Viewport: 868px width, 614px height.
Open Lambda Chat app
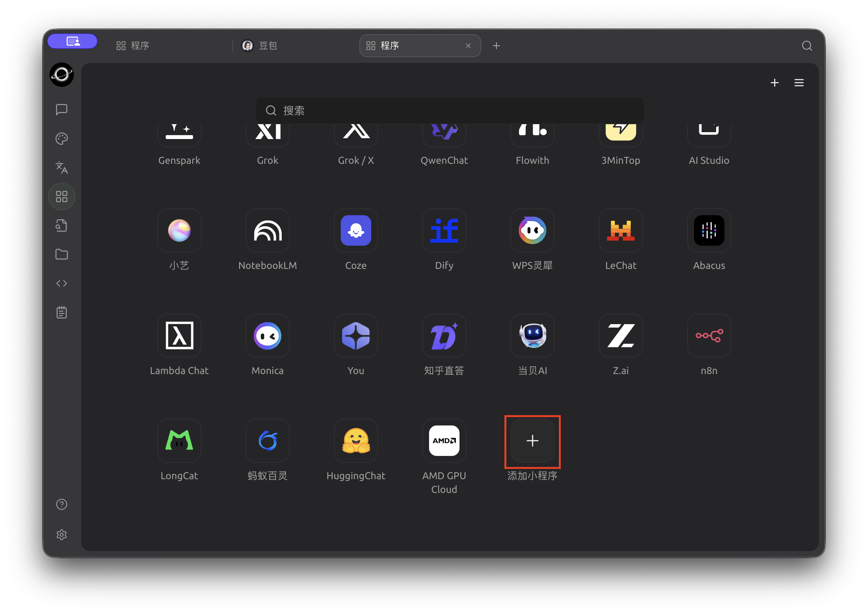[x=179, y=336]
